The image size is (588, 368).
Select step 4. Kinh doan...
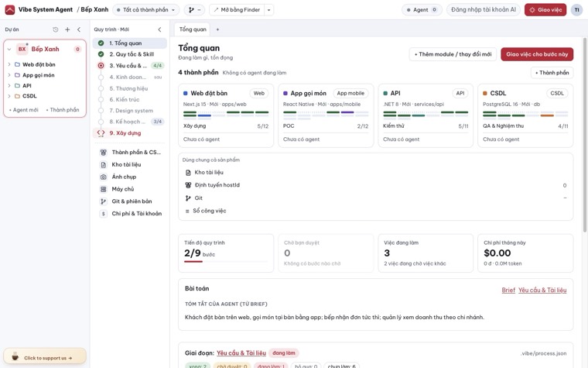tap(130, 77)
